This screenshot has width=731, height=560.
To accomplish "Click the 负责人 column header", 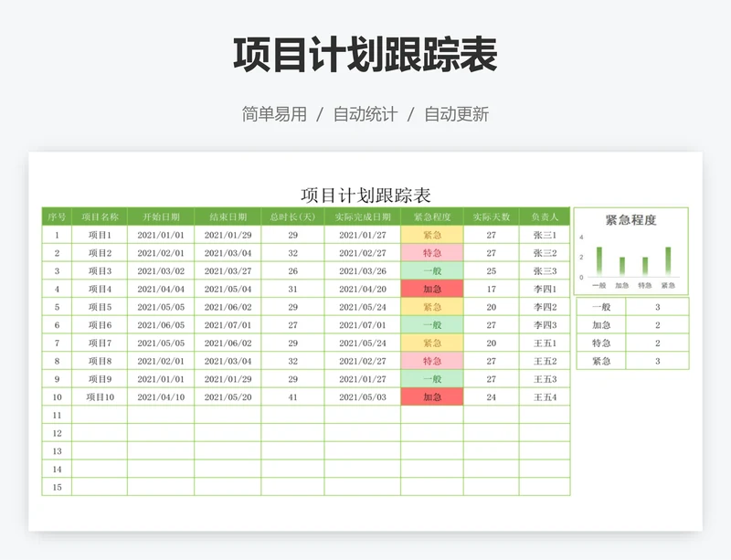I will pos(545,217).
